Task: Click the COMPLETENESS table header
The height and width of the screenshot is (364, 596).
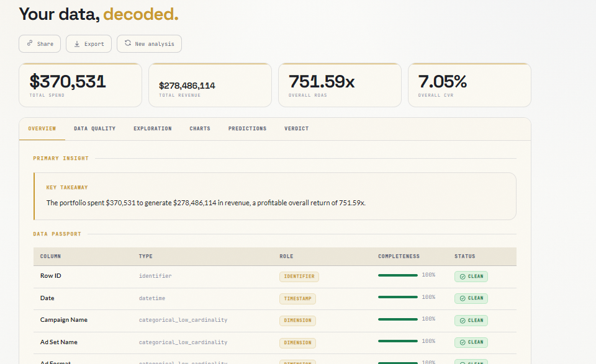Action: pyautogui.click(x=399, y=256)
